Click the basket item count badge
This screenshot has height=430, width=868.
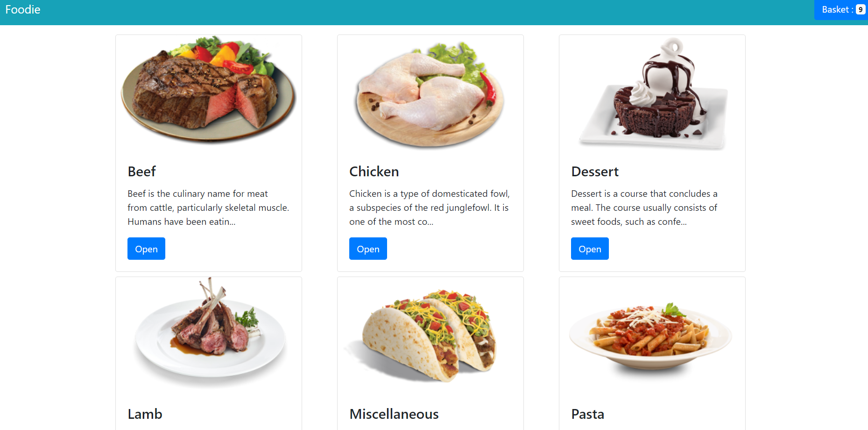[x=861, y=10]
